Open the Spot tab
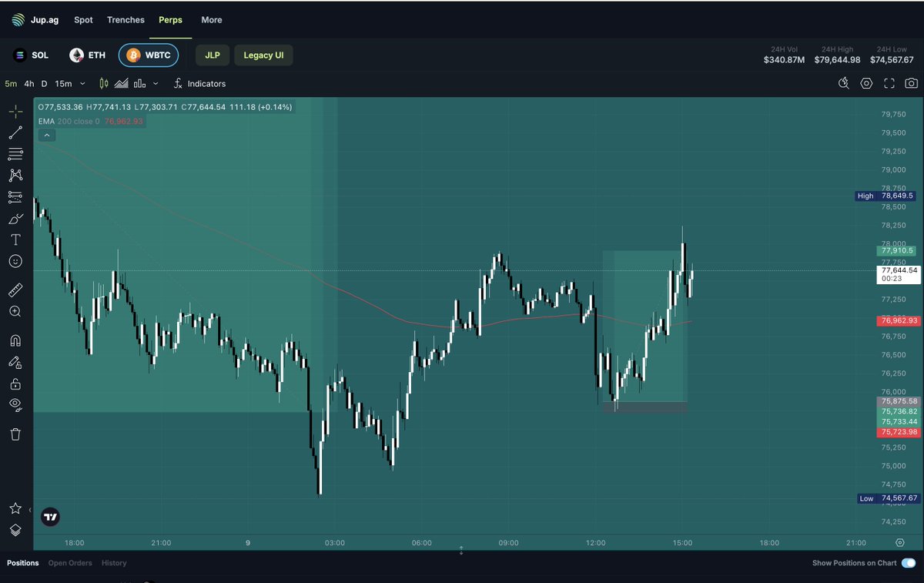This screenshot has width=924, height=583. (83, 20)
